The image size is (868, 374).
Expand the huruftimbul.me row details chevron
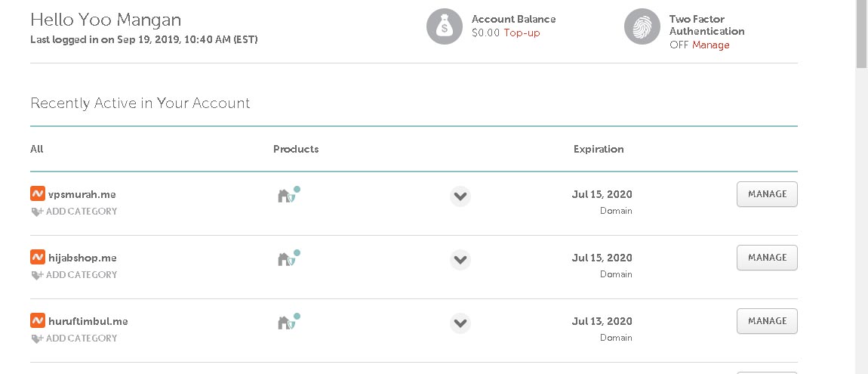click(x=460, y=323)
